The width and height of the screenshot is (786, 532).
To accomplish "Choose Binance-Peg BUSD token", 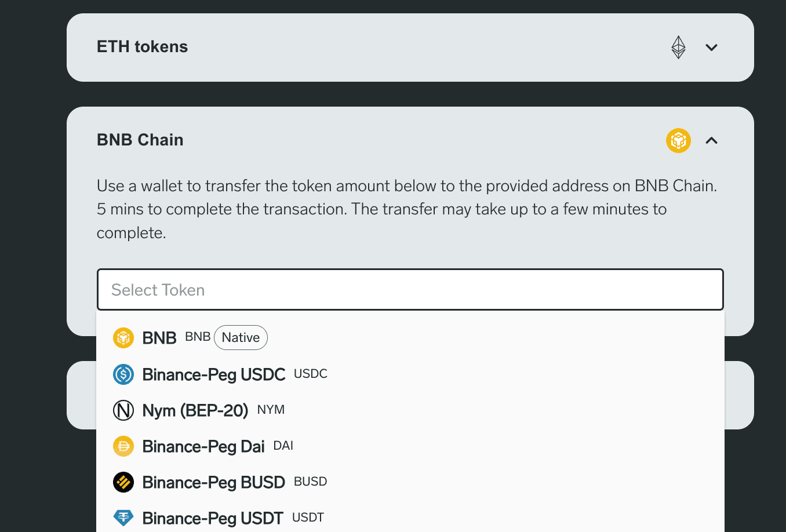I will click(x=214, y=482).
